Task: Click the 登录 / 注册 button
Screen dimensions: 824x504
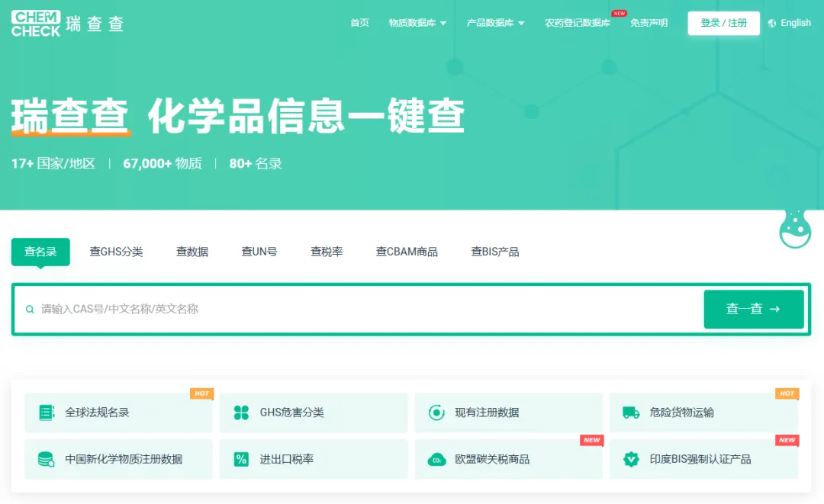Action: (x=723, y=23)
